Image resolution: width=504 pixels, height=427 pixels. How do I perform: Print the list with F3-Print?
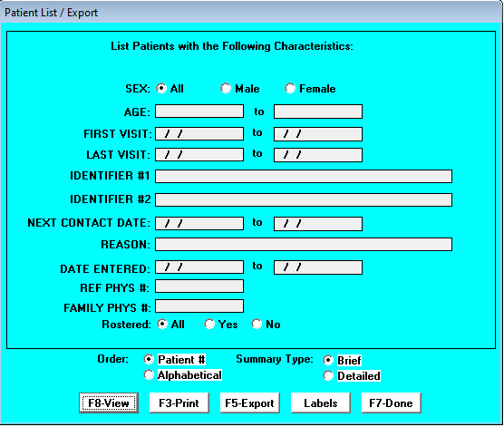(x=179, y=403)
